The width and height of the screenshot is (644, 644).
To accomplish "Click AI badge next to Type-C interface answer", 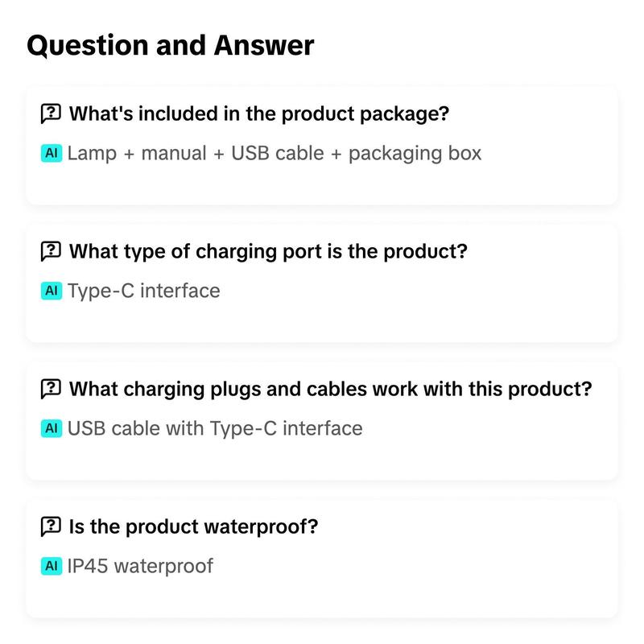I will click(x=52, y=291).
